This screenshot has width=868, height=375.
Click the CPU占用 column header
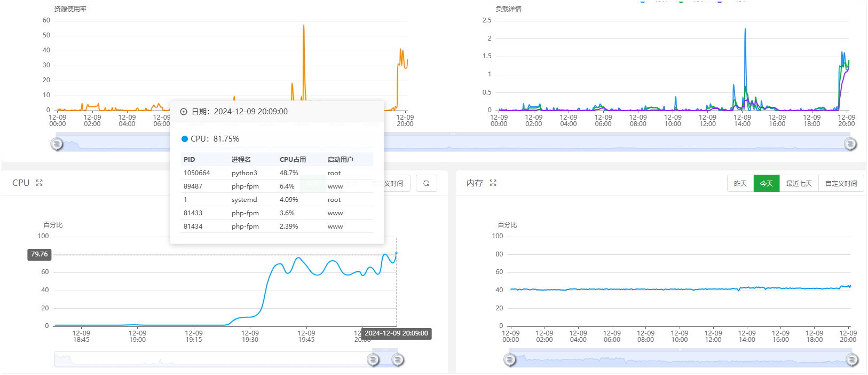pos(293,160)
